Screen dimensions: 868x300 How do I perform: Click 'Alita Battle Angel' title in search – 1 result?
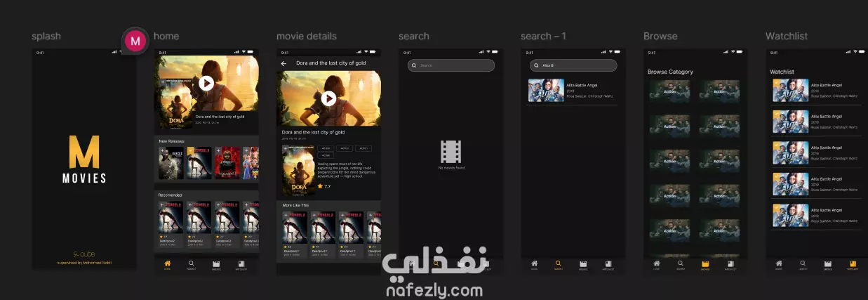click(x=582, y=85)
